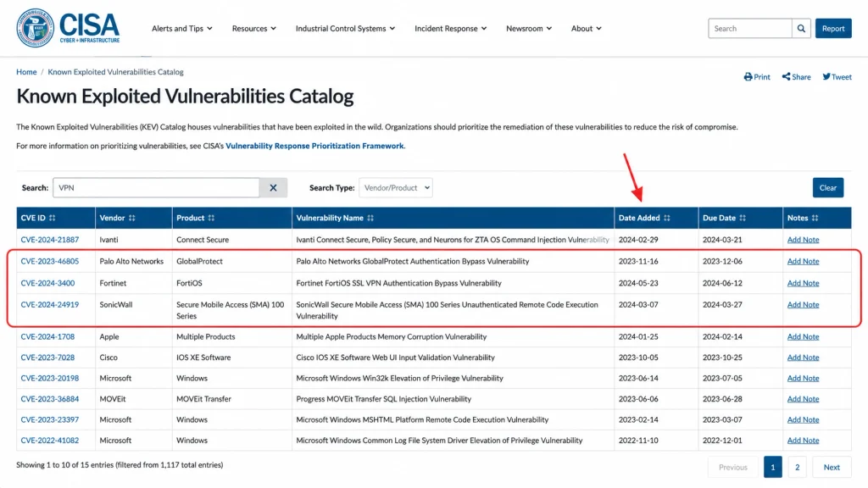
Task: Open CVE-2023-20198 link
Action: [50, 378]
